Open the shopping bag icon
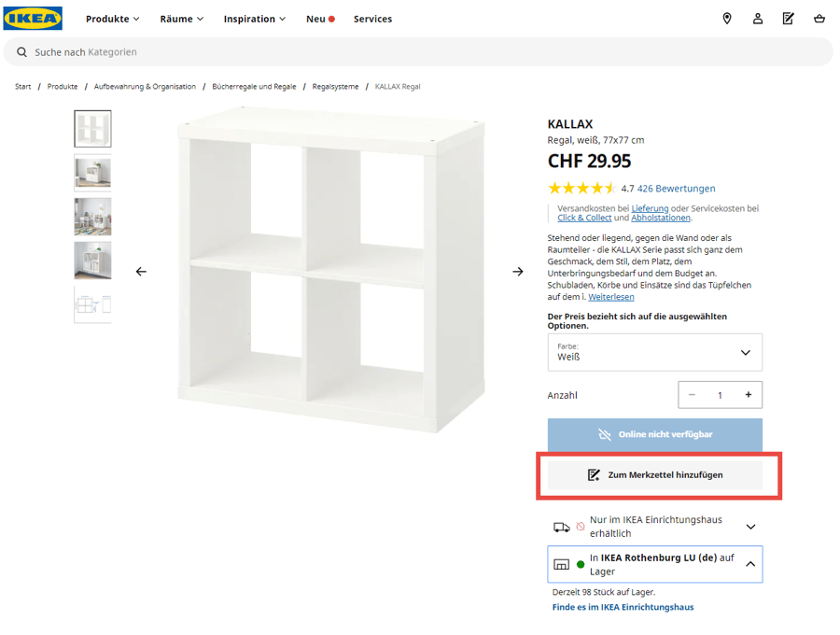The width and height of the screenshot is (840, 635). 819,18
